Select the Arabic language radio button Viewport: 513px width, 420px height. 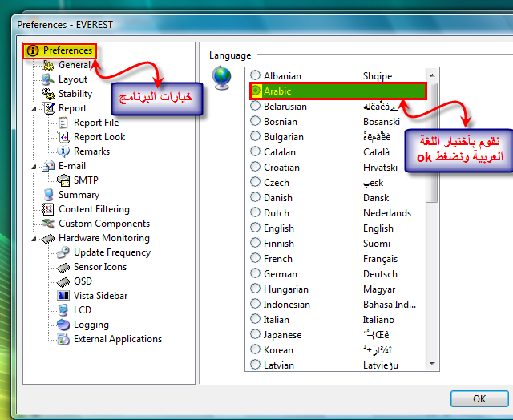[256, 91]
